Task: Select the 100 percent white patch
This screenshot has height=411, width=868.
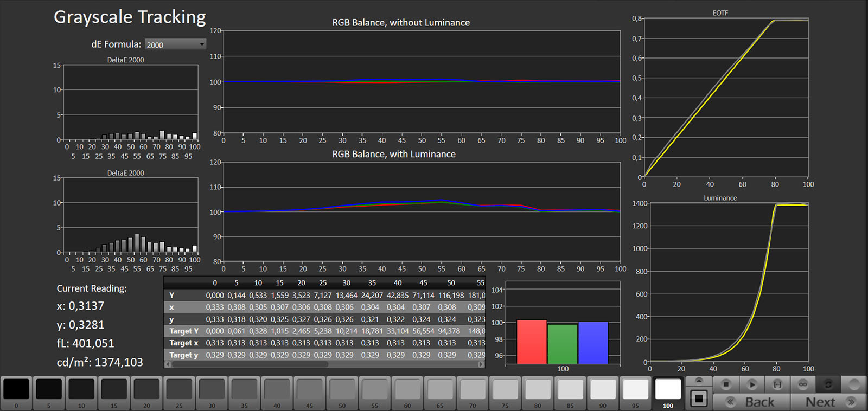Action: (x=668, y=389)
